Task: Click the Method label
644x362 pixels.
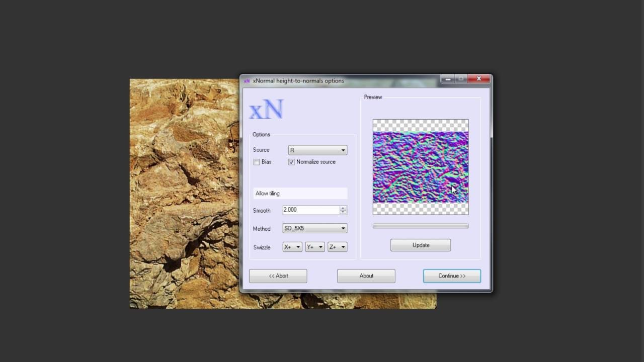Action: point(262,229)
